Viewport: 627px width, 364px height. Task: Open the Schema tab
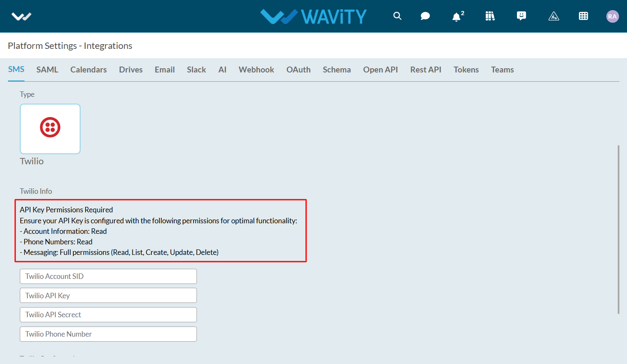[x=337, y=70]
